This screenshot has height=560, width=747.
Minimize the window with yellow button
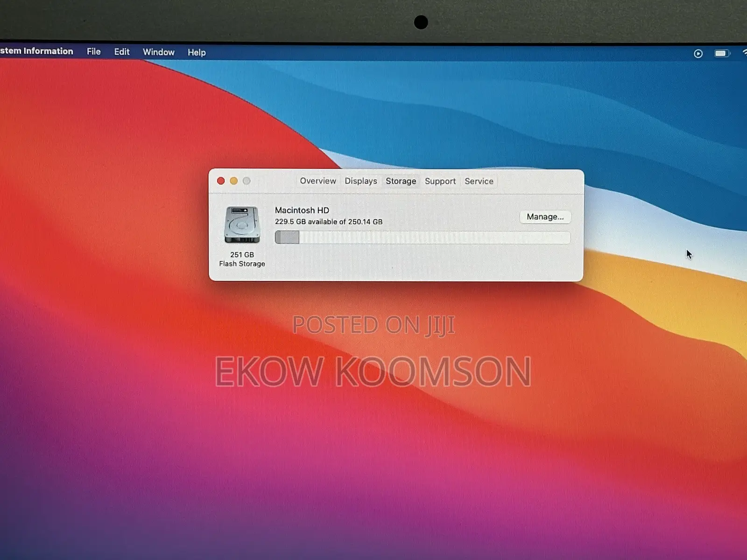233,181
